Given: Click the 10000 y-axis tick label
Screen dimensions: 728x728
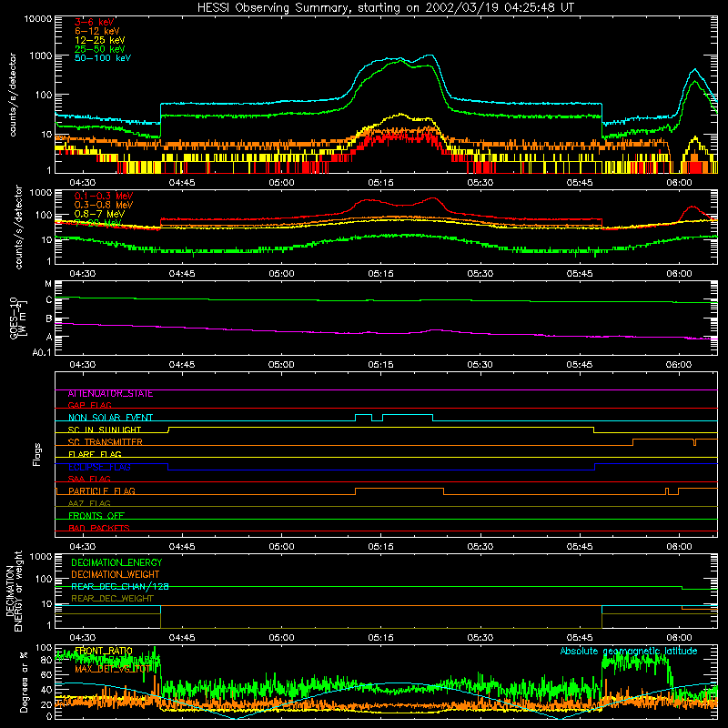Looking at the screenshot, I should pyautogui.click(x=38, y=19).
